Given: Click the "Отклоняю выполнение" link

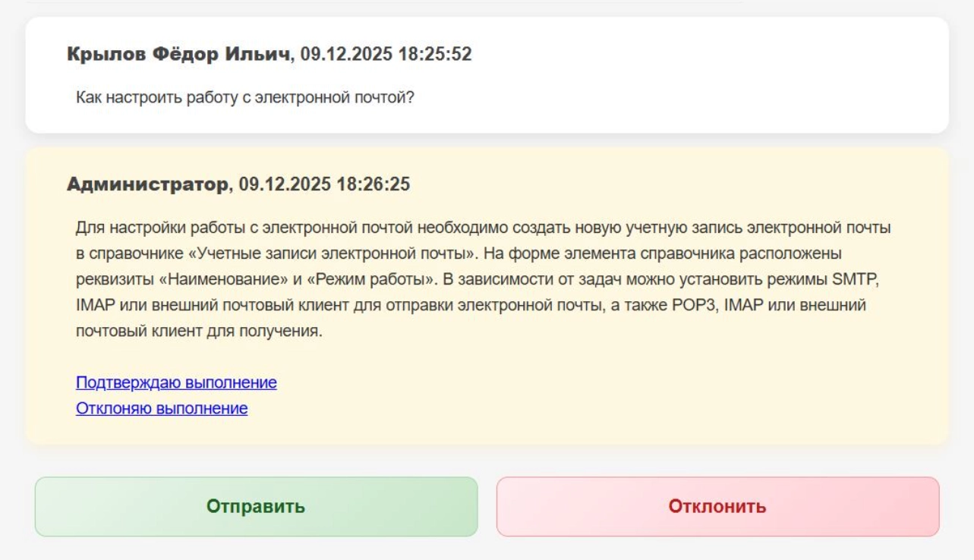Looking at the screenshot, I should [162, 408].
